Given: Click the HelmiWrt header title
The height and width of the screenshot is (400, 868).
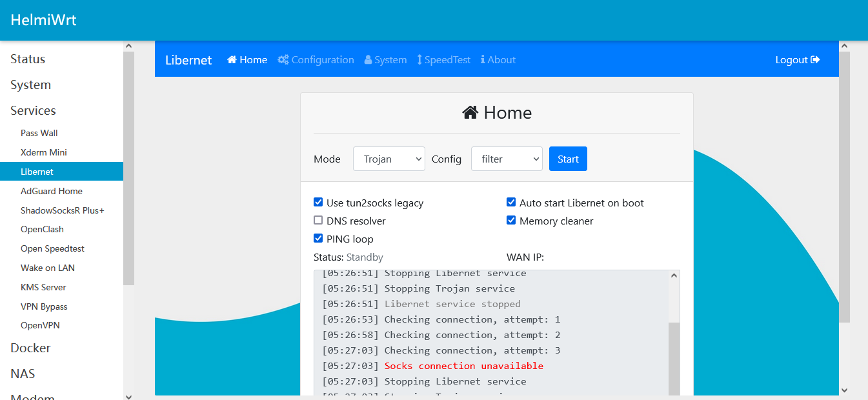Looking at the screenshot, I should coord(44,20).
